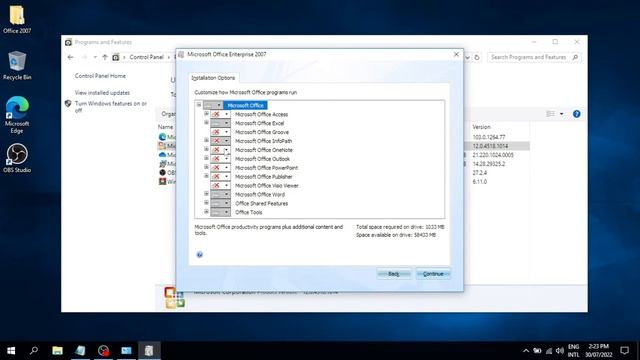
Task: Expand the Microsoft Office Outlook node
Action: tap(206, 158)
